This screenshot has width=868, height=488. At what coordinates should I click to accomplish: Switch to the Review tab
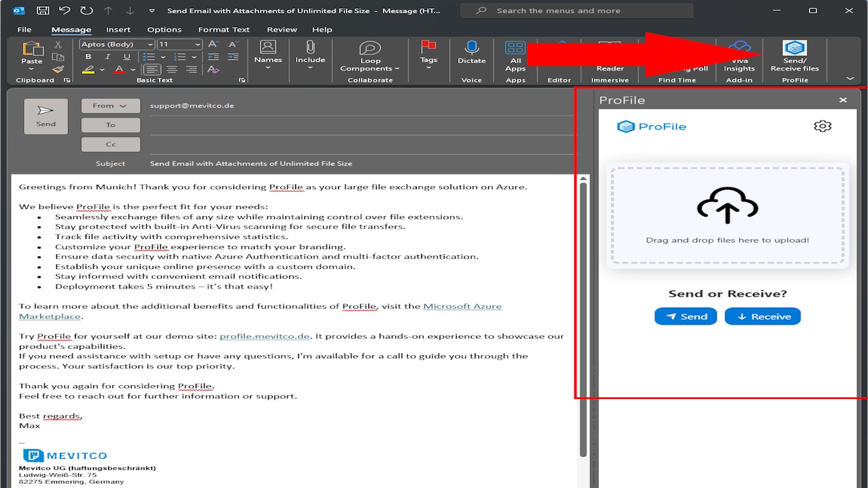[x=281, y=29]
